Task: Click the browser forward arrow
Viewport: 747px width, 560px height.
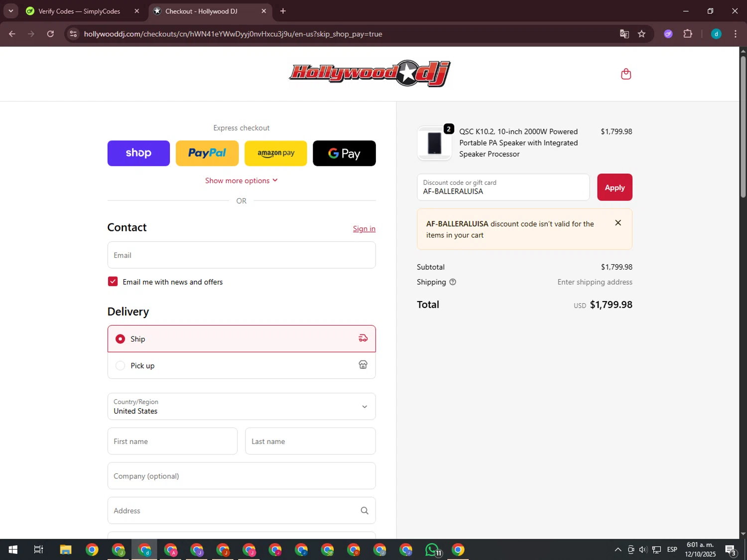Action: point(31,34)
